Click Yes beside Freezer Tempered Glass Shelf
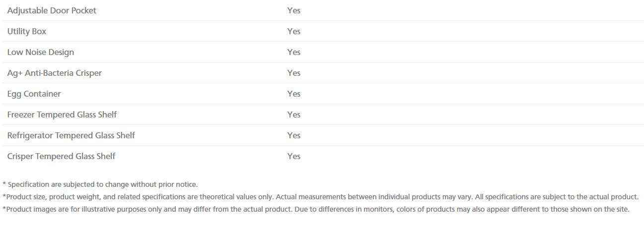 pos(294,115)
